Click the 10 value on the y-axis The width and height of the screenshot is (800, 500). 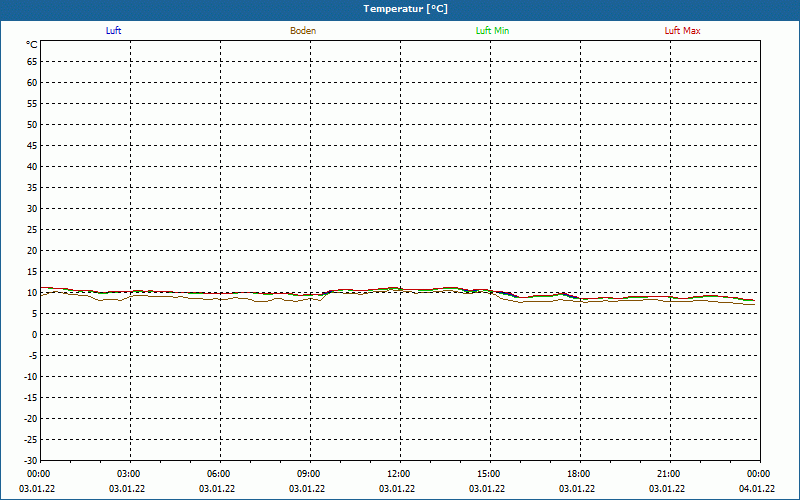pyautogui.click(x=32, y=293)
